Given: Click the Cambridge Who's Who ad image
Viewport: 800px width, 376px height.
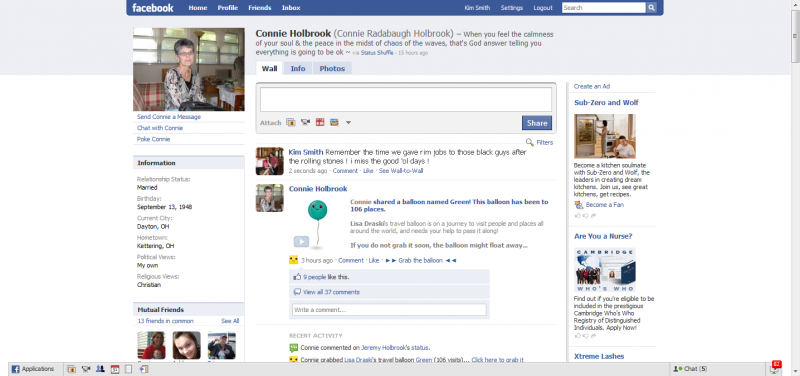Looking at the screenshot, I should point(605,270).
